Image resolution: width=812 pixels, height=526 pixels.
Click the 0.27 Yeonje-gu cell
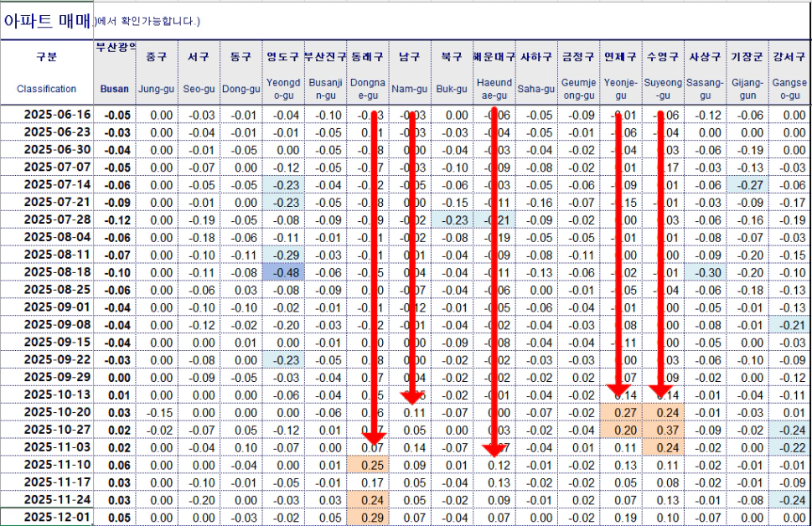[x=621, y=412]
